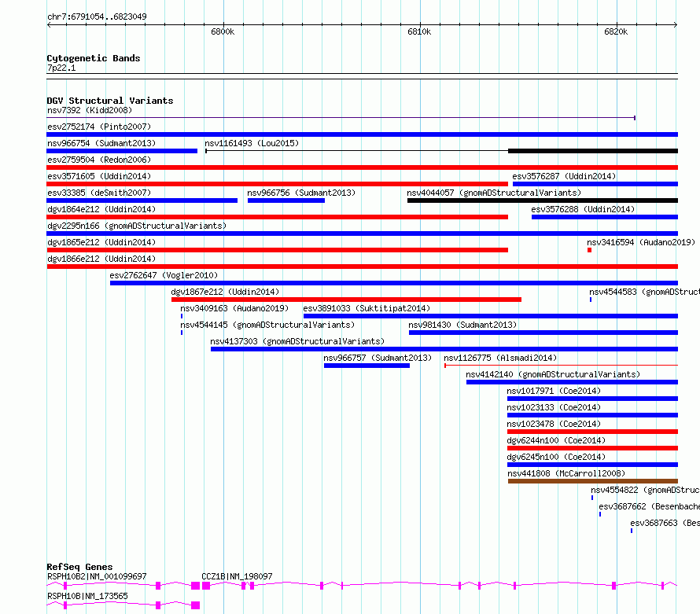Click nsv4544583 variant label
Viewport: 700px width, 614px height.
click(x=644, y=292)
